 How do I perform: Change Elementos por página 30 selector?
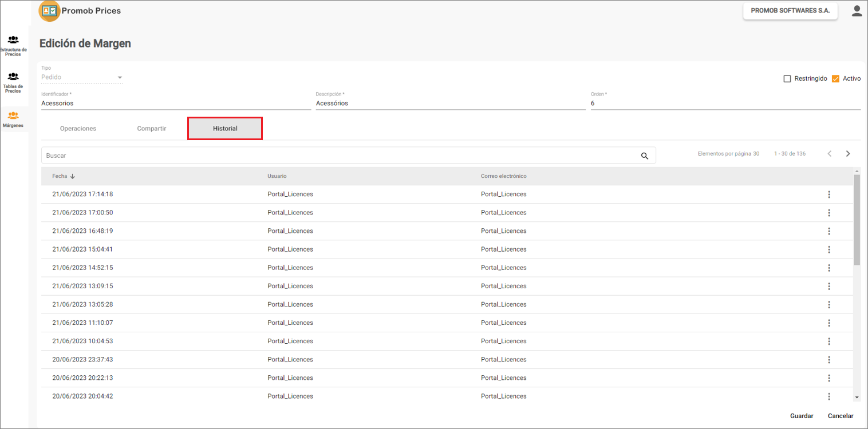tap(728, 154)
